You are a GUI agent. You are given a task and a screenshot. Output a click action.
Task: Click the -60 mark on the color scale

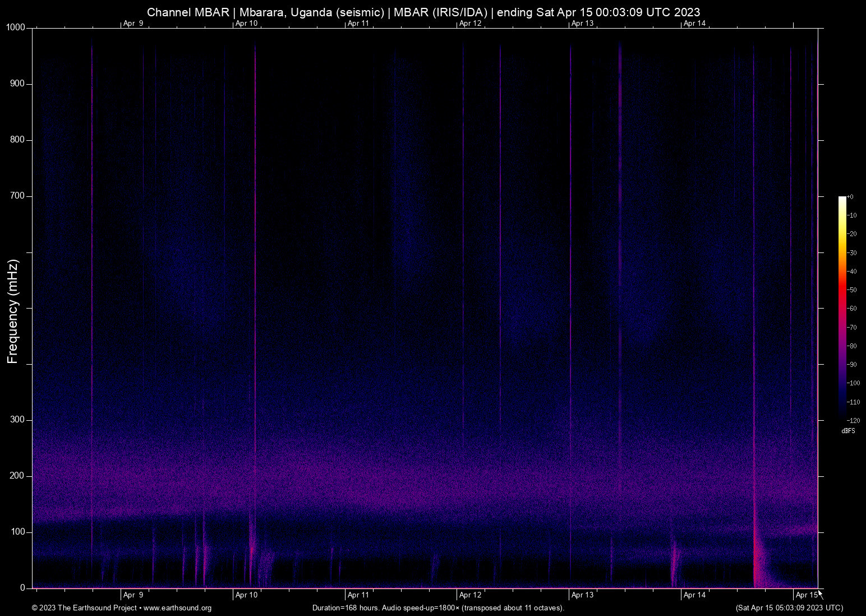(851, 308)
